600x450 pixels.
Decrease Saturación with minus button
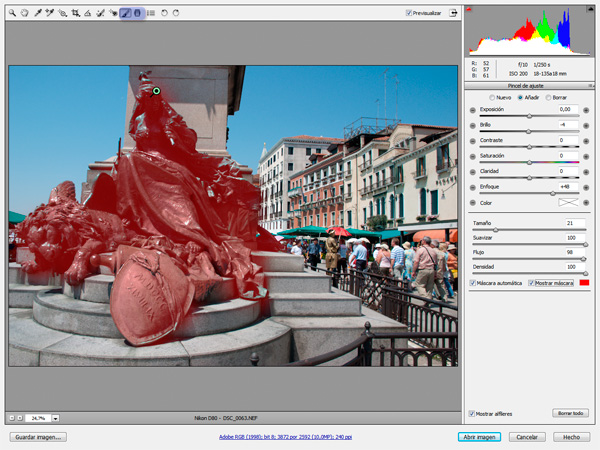click(x=473, y=157)
